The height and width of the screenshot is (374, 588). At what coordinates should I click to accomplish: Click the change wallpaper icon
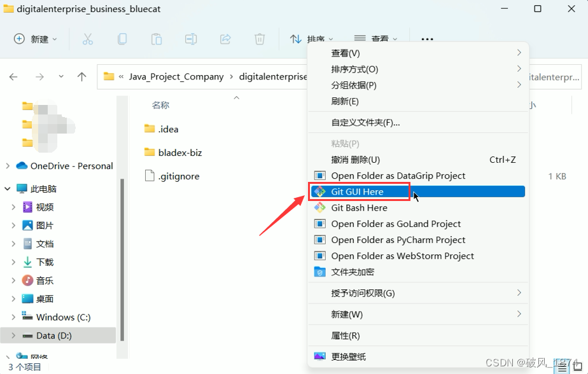(320, 356)
